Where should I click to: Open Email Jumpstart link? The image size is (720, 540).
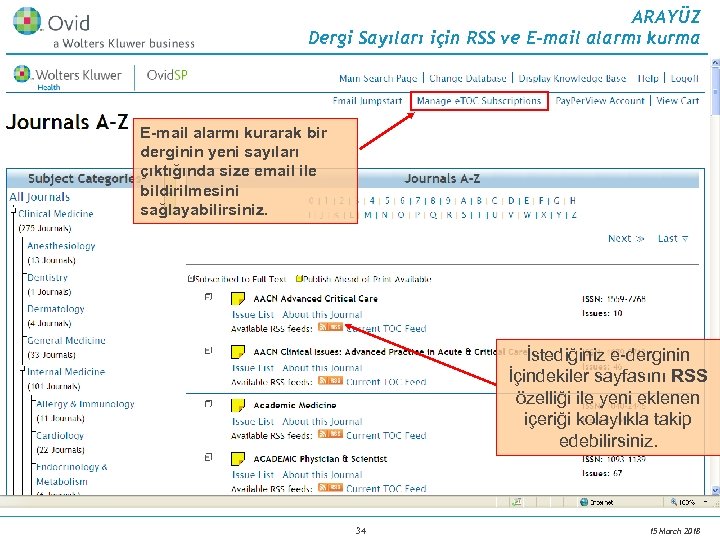pos(367,101)
